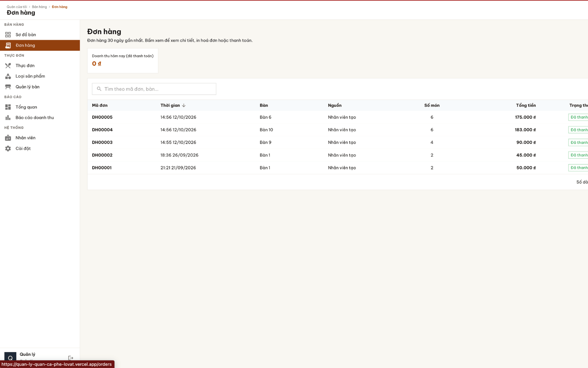Click the Cài đặt gear icon

tap(8, 148)
